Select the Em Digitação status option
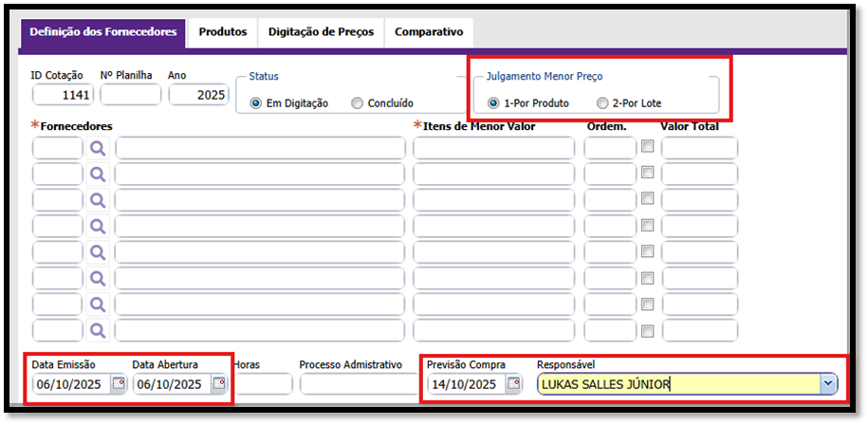 coord(255,103)
